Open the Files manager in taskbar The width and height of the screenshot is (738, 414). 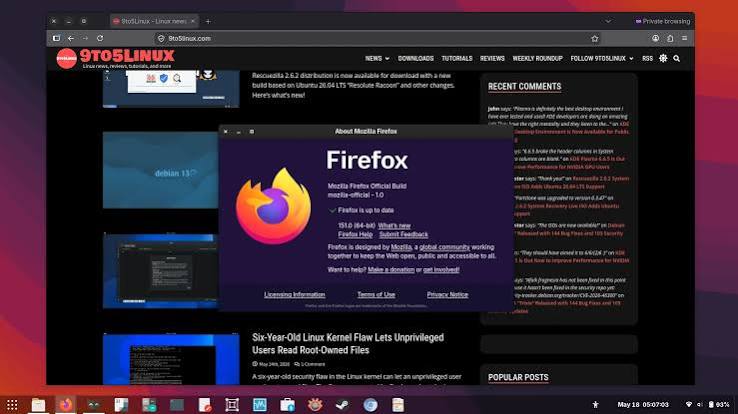point(38,405)
